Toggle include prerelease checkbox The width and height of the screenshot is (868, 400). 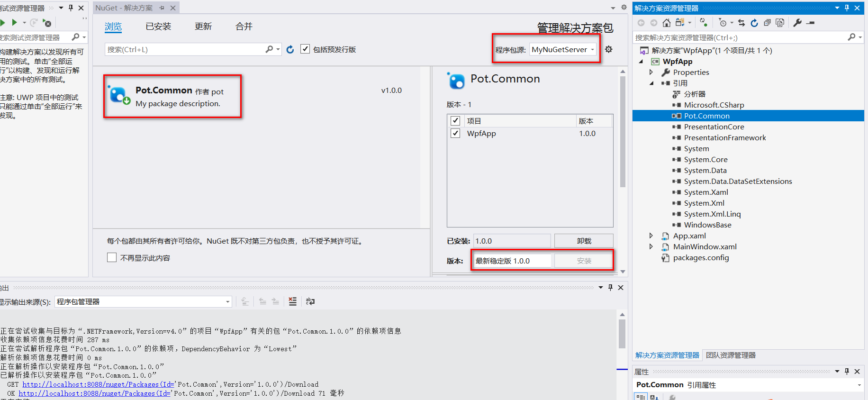[x=305, y=49]
